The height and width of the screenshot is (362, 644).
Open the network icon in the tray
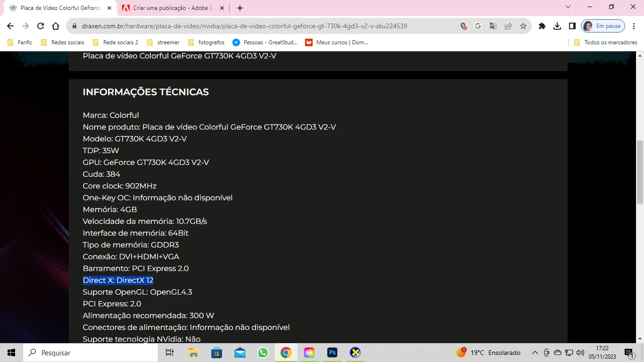(569, 353)
